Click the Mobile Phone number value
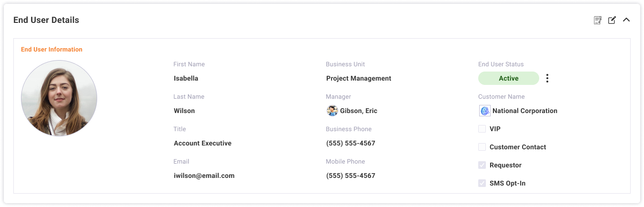 (351, 176)
